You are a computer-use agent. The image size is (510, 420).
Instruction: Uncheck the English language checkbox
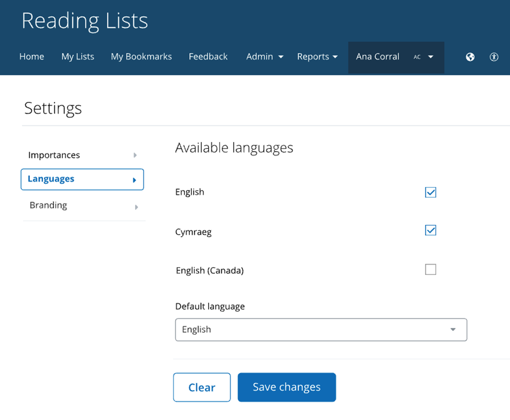tap(430, 192)
